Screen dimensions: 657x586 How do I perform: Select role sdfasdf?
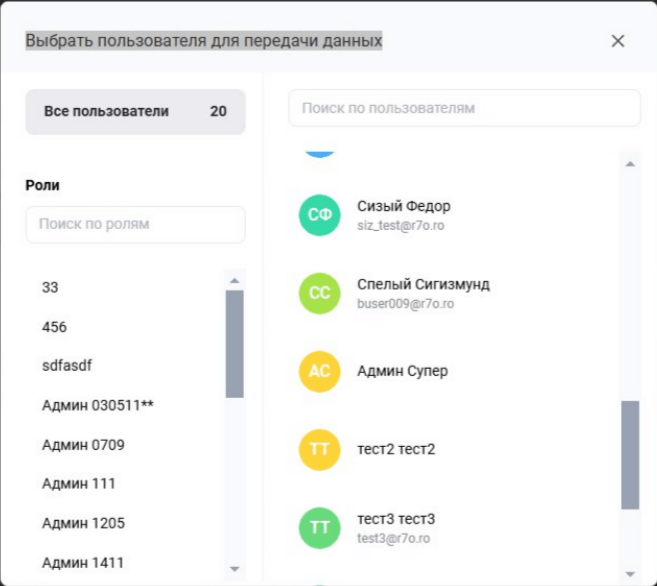click(67, 365)
